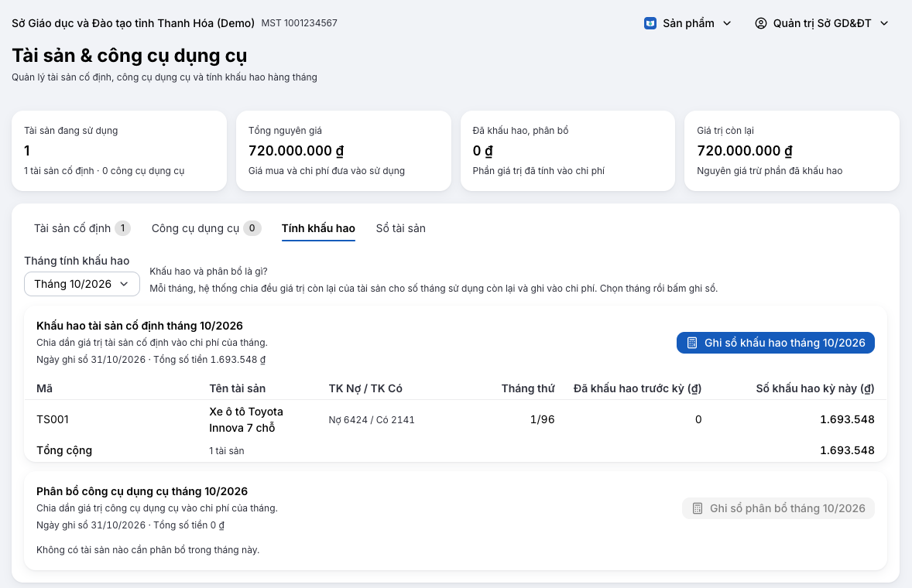Click badge count 1 on Tài sản cố định
The image size is (912, 588).
pyautogui.click(x=123, y=228)
